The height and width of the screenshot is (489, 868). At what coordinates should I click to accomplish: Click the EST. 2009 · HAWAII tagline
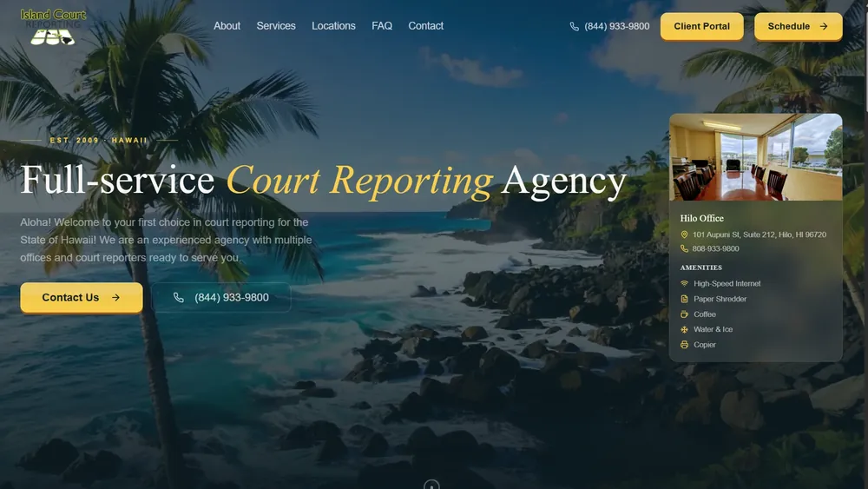coord(99,140)
